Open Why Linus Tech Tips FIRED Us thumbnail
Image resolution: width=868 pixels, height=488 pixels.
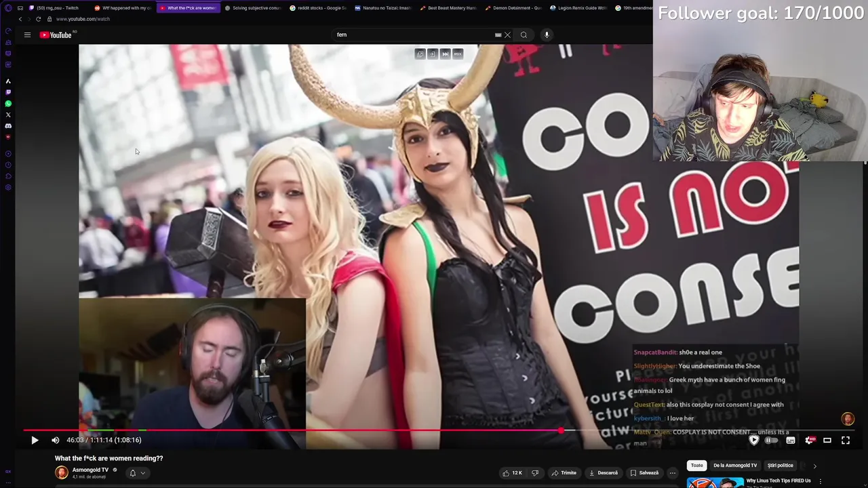(x=715, y=483)
